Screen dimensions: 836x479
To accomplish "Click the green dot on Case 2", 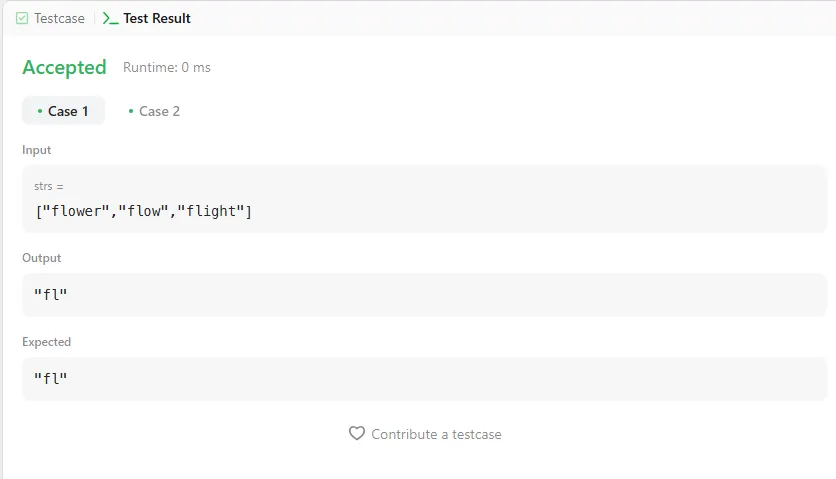I will [131, 111].
